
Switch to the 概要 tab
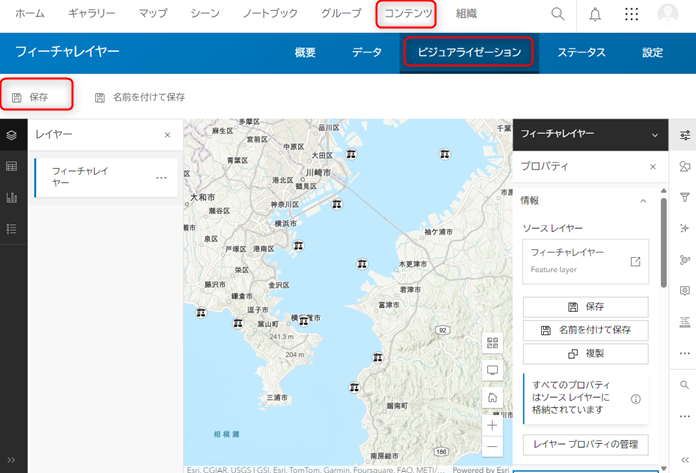[x=305, y=52]
